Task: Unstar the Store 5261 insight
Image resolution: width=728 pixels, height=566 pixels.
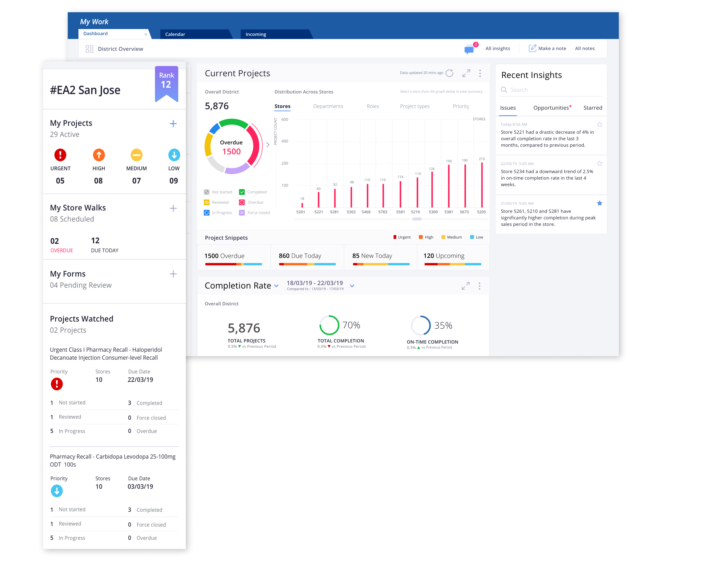Action: [599, 203]
